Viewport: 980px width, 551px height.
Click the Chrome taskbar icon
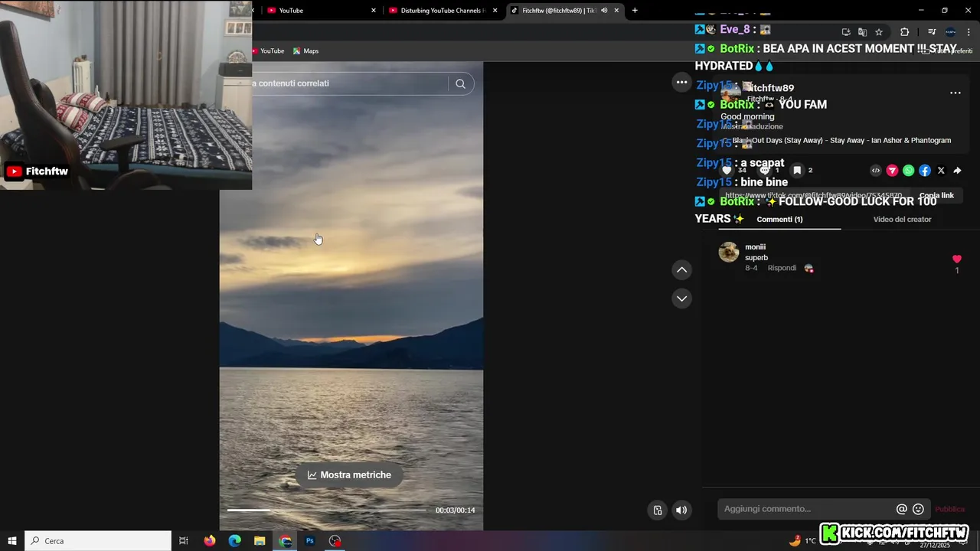pyautogui.click(x=286, y=541)
